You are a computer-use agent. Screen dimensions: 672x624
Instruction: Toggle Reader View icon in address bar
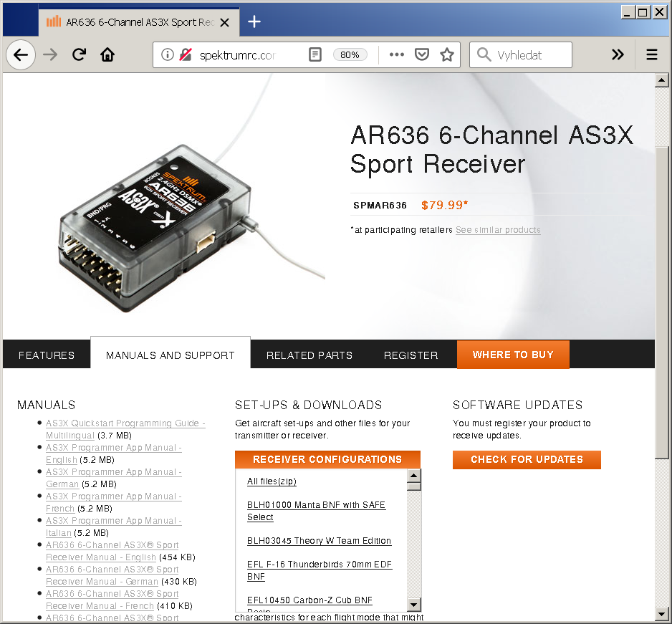click(x=315, y=55)
